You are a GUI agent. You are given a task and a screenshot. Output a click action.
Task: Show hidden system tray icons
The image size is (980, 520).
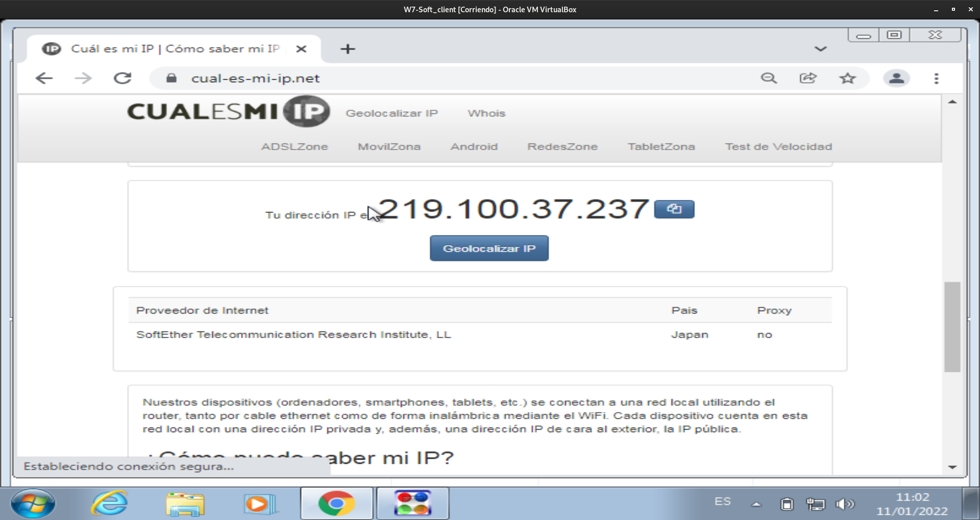757,504
